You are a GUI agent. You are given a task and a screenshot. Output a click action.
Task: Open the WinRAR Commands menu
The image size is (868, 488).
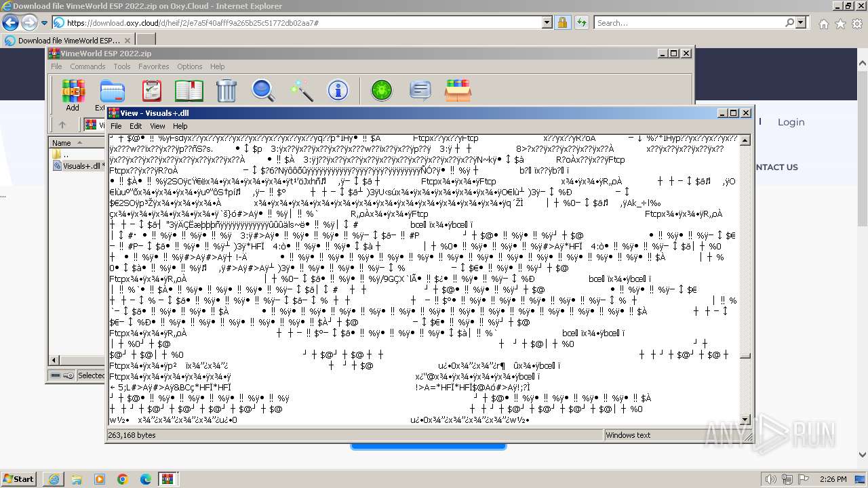87,66
